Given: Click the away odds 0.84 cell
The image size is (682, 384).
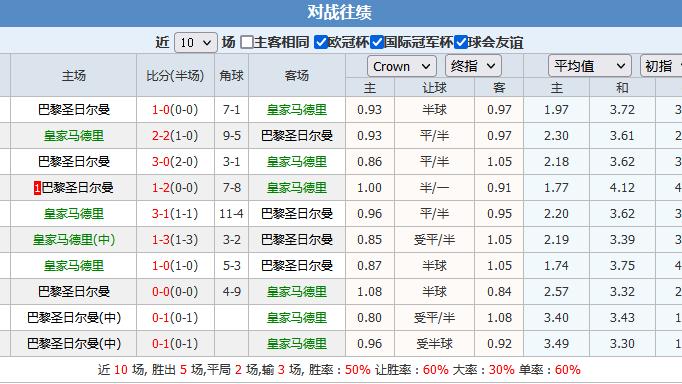Looking at the screenshot, I should click(x=499, y=292).
